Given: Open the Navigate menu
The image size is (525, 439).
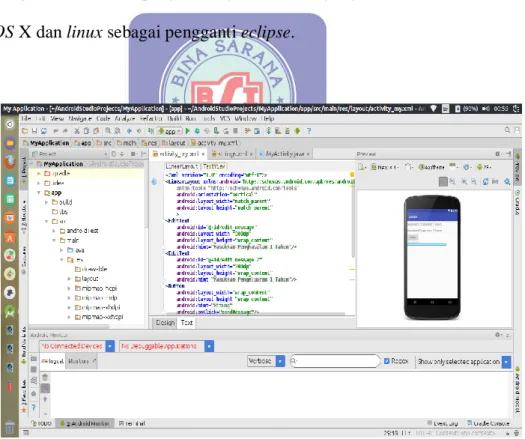Looking at the screenshot, I should point(80,119).
